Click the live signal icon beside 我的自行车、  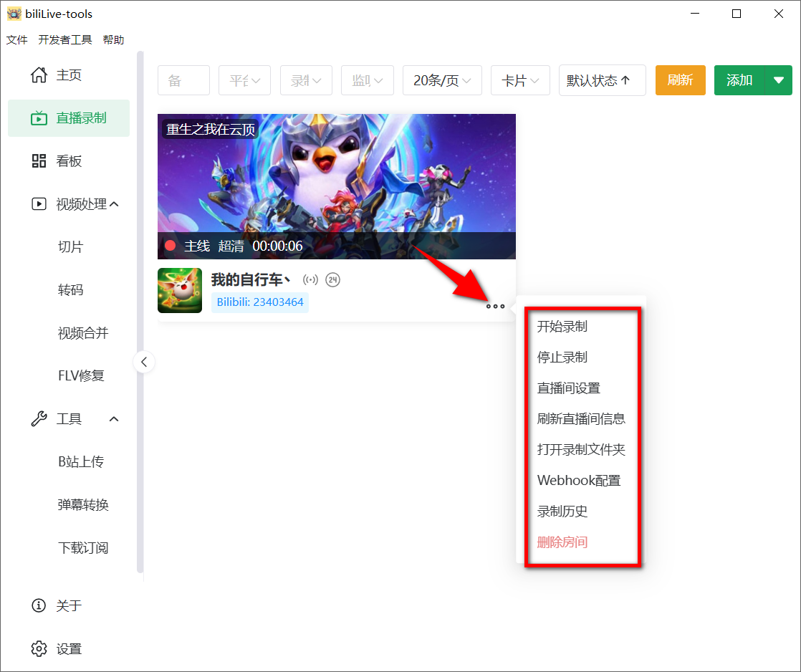point(311,279)
